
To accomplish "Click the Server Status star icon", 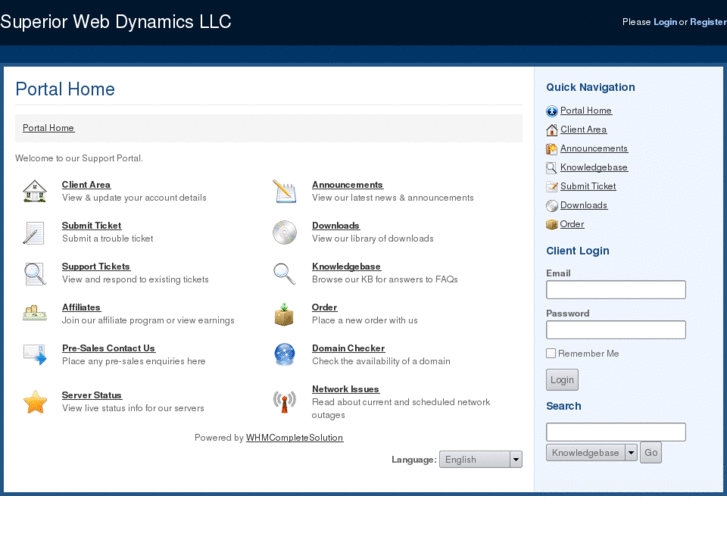I will (x=35, y=402).
